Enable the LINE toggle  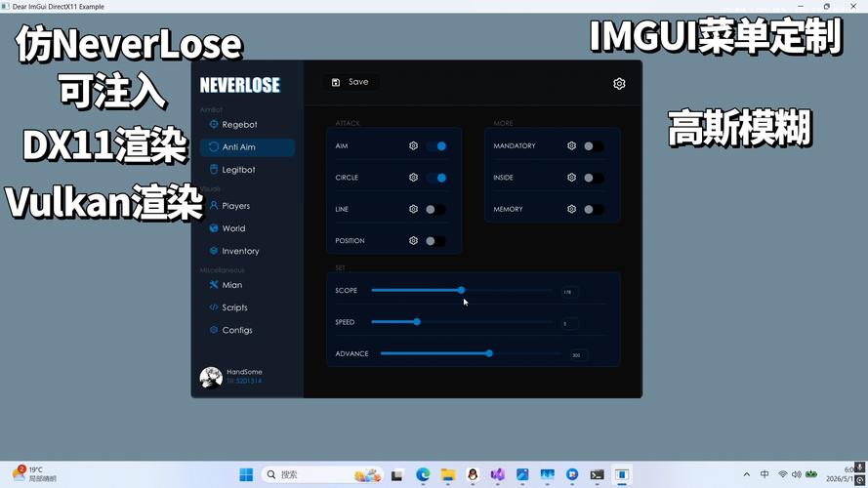pyautogui.click(x=435, y=209)
